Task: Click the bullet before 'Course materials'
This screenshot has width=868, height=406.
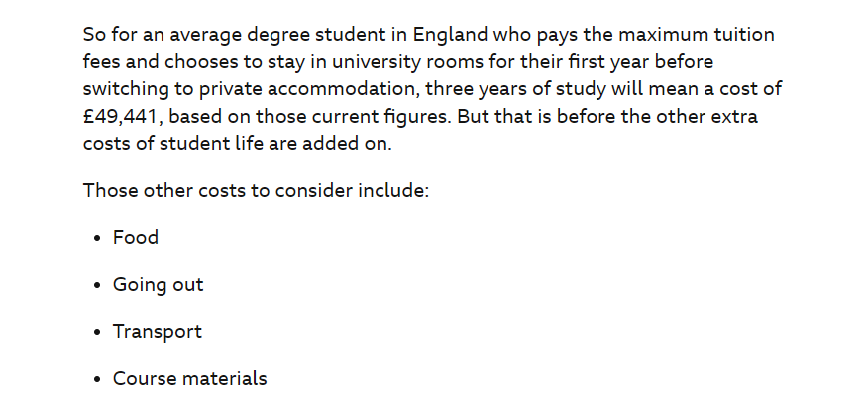Action: click(98, 380)
